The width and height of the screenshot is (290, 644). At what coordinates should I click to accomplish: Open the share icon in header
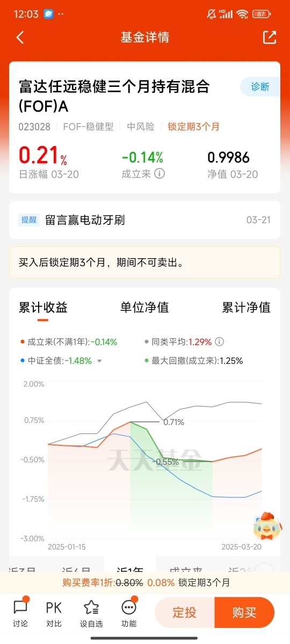pos(269,37)
